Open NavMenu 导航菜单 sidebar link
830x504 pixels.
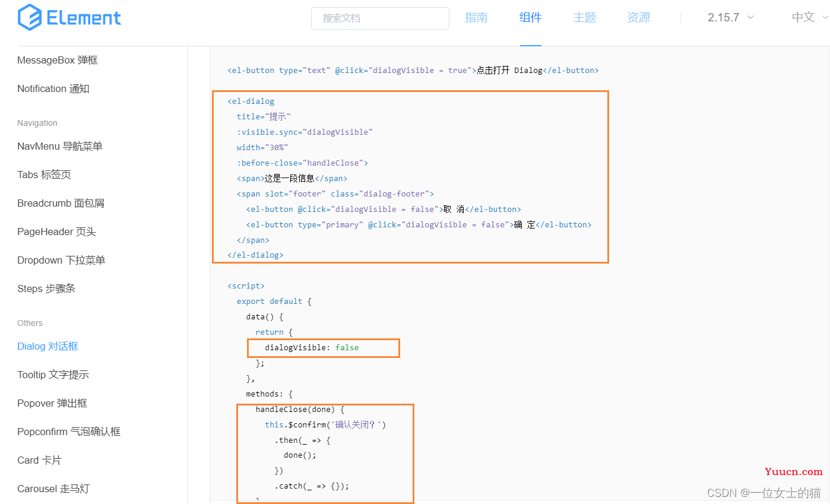coord(60,146)
